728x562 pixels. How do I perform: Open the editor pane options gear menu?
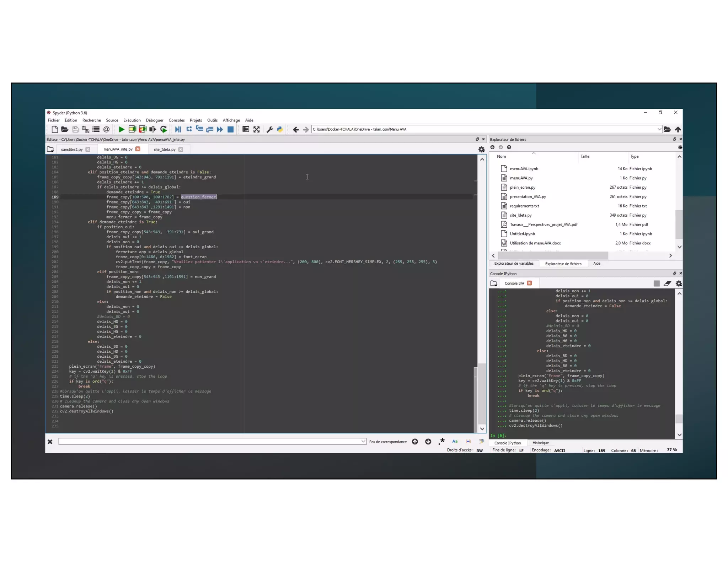coord(481,150)
